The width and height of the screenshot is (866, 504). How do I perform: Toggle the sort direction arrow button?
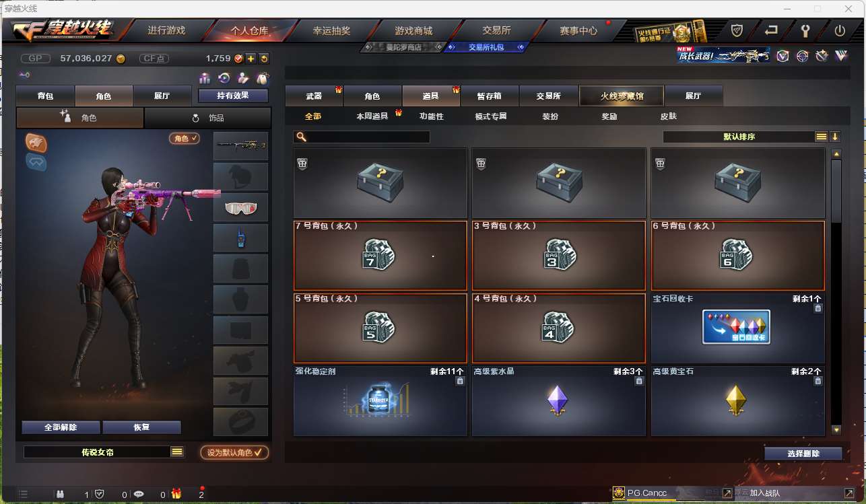pos(835,137)
